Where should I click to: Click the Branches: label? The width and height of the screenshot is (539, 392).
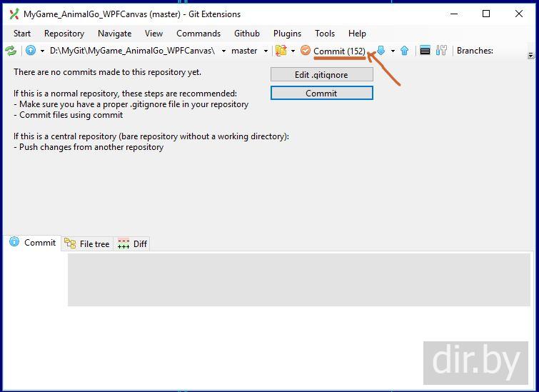point(475,51)
